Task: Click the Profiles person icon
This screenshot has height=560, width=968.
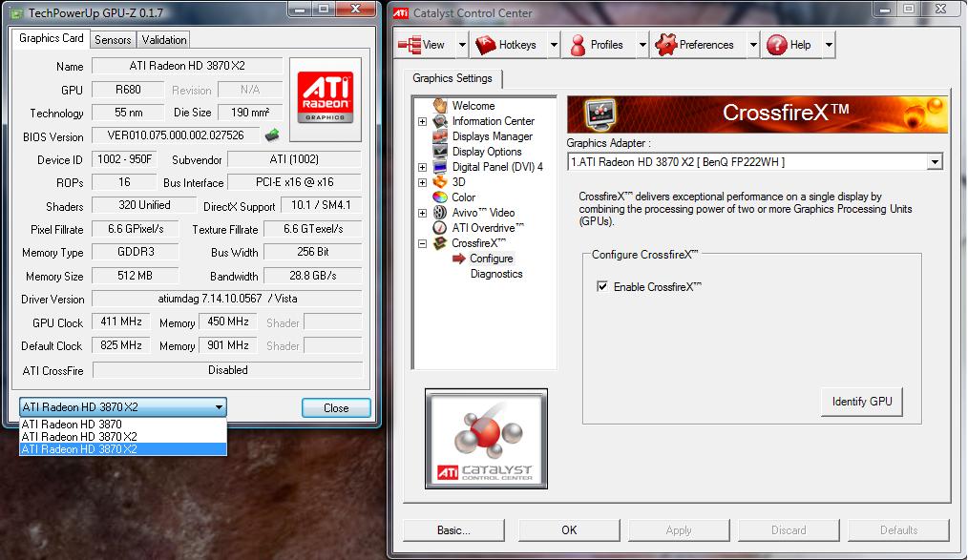Action: pyautogui.click(x=578, y=45)
